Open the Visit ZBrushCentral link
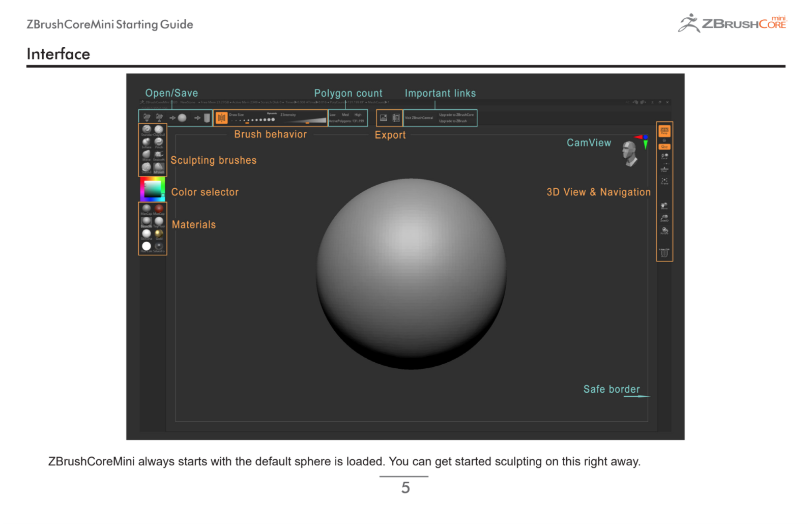 click(x=419, y=118)
